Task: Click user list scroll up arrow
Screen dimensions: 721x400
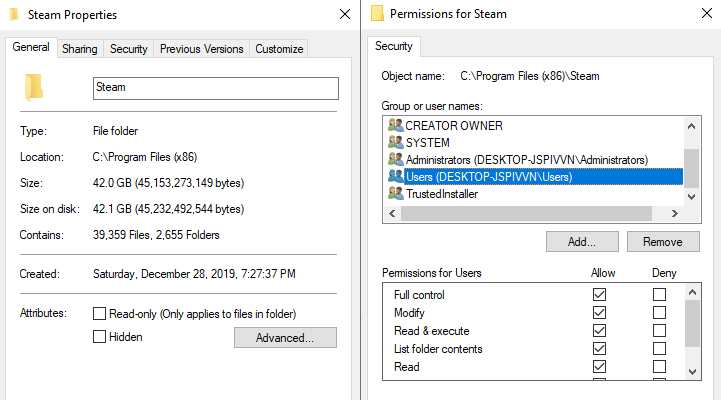Action: coord(691,126)
